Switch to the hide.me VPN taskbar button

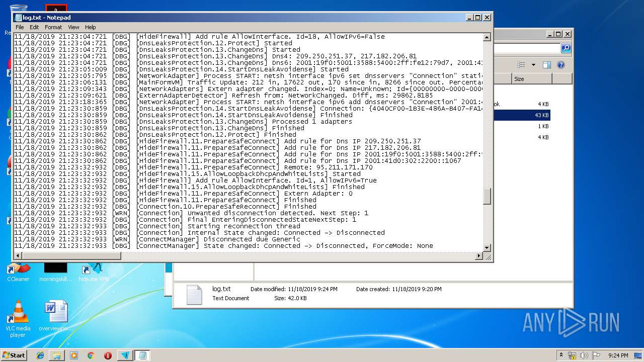point(125,355)
